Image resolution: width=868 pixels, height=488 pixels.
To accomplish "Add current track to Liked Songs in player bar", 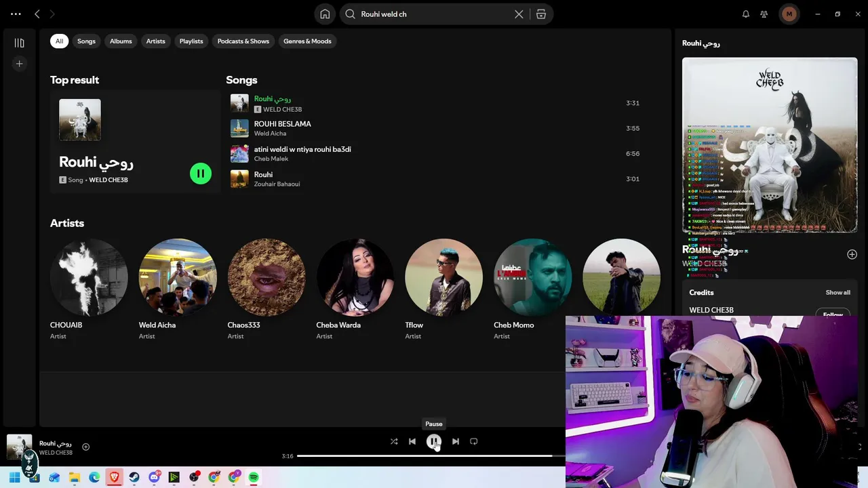I will [85, 447].
